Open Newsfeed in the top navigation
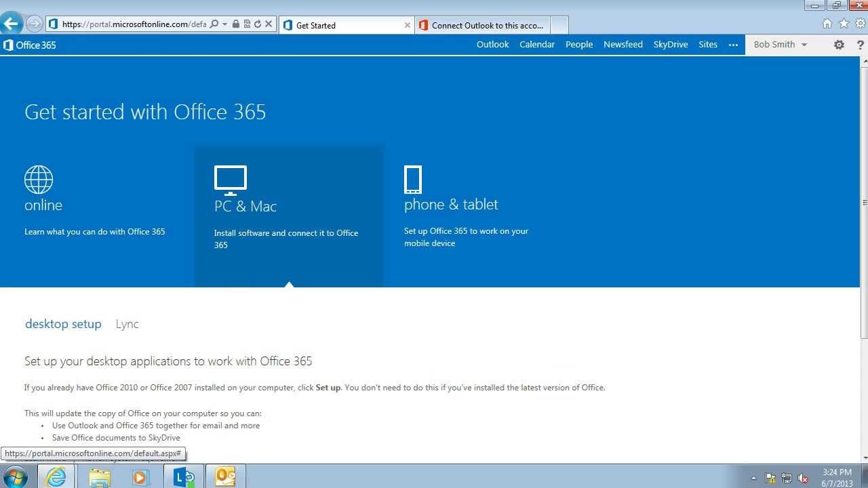This screenshot has width=868, height=488. 623,45
